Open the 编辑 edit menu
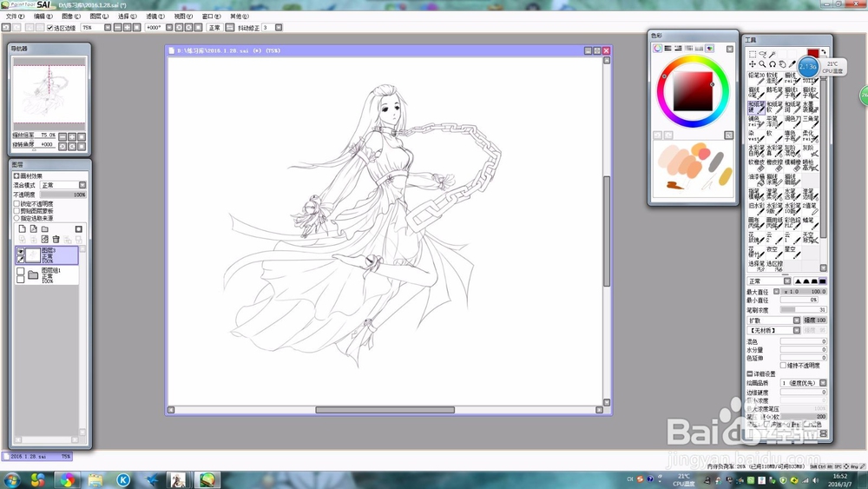The height and width of the screenshot is (489, 868). click(x=43, y=17)
